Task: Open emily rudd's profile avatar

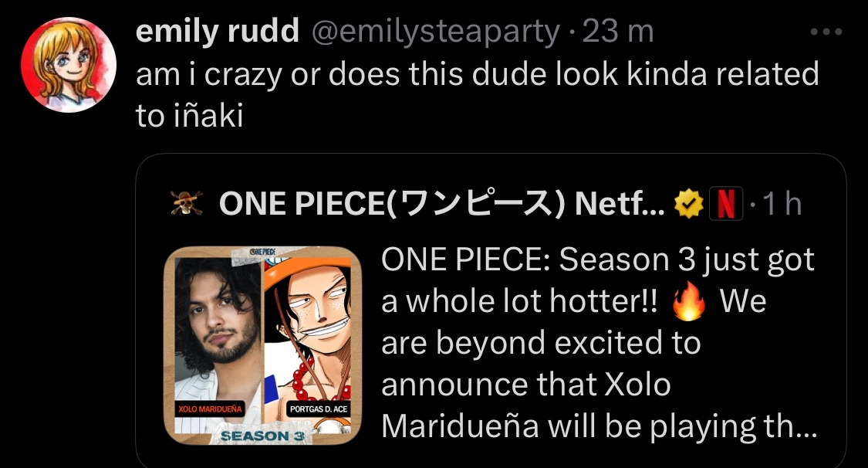Action: (x=69, y=65)
